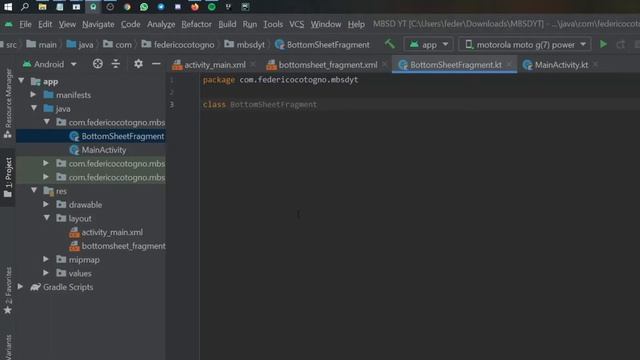
Task: Close the bottomsheet_fragment.xml tab
Action: pyautogui.click(x=384, y=64)
